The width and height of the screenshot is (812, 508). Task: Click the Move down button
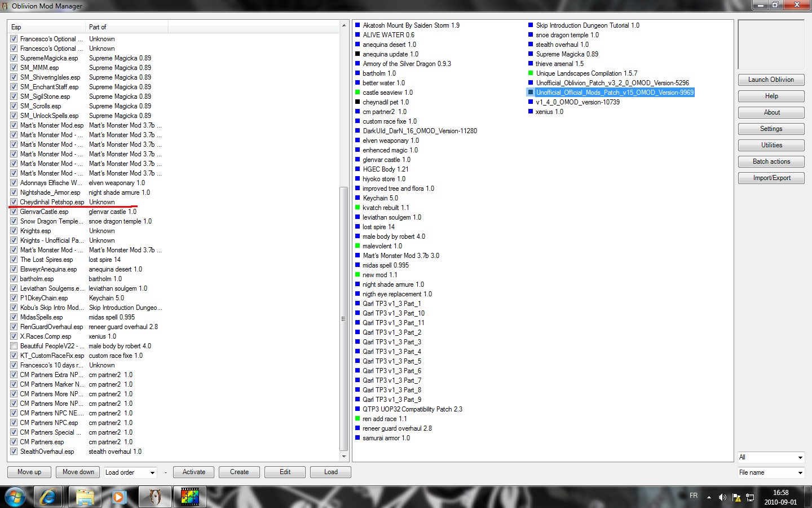tap(78, 472)
